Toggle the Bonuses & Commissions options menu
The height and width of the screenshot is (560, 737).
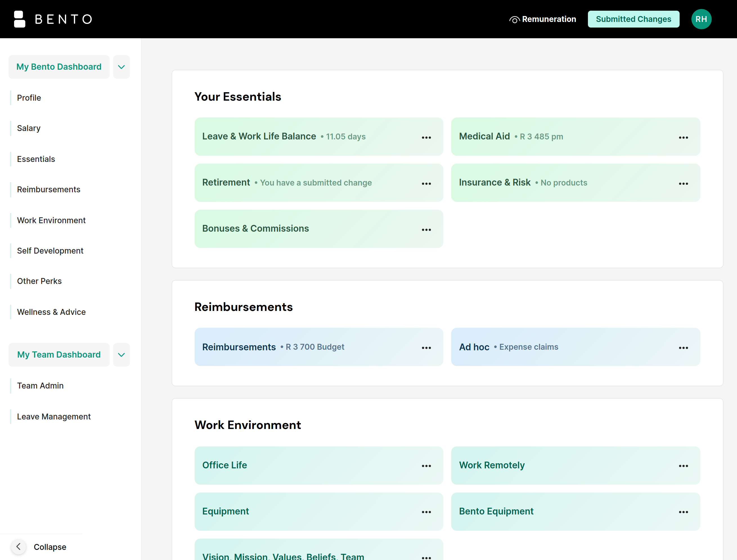coord(426,229)
